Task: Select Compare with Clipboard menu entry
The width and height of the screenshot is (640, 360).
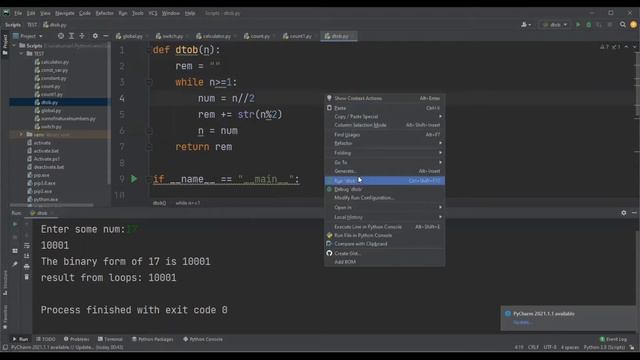Action: pos(384,244)
